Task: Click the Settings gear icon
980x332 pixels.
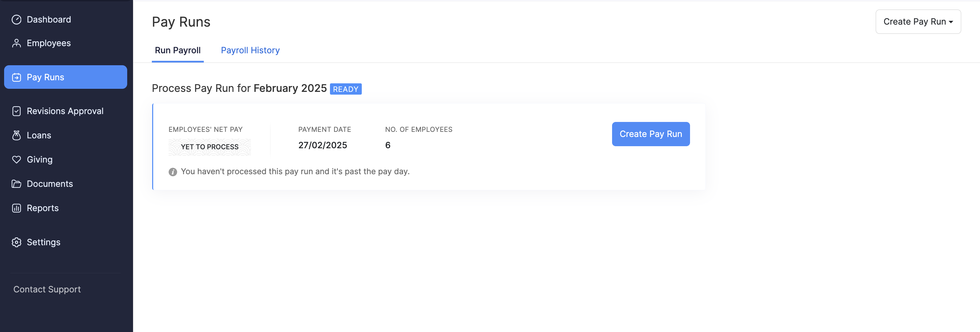Action: pos(17,242)
